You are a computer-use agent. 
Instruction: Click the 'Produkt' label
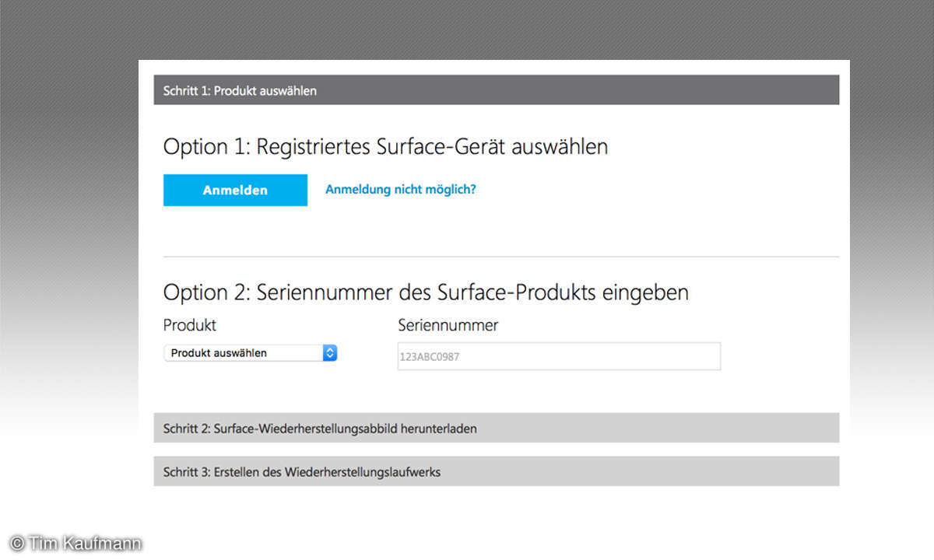point(190,325)
